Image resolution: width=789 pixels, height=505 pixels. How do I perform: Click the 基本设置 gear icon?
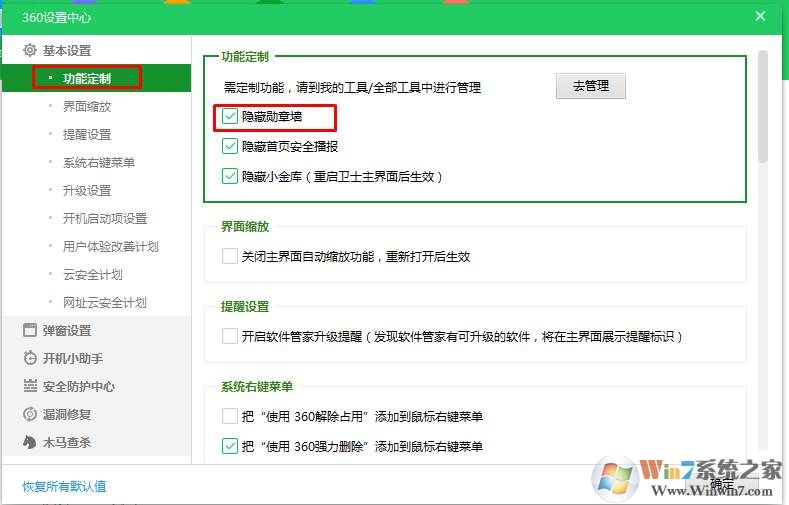coord(30,50)
